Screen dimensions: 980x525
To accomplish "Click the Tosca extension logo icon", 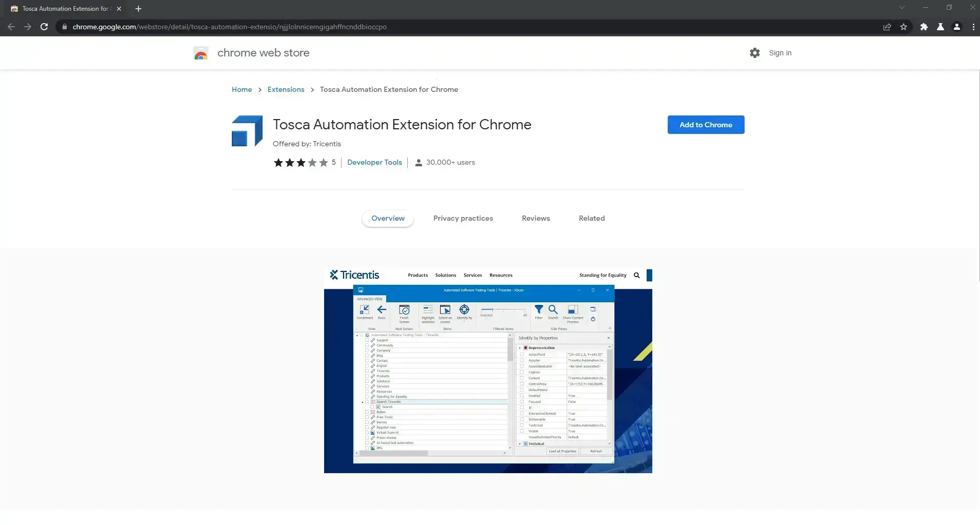I will [x=247, y=131].
